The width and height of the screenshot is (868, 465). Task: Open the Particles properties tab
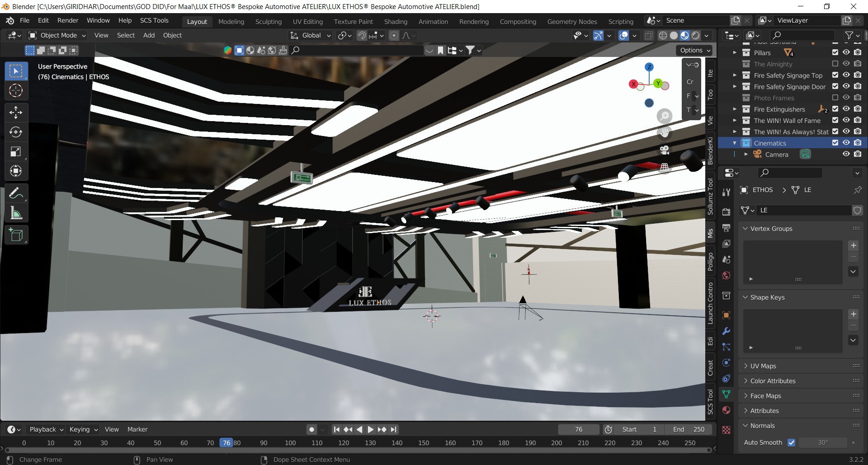click(x=726, y=347)
